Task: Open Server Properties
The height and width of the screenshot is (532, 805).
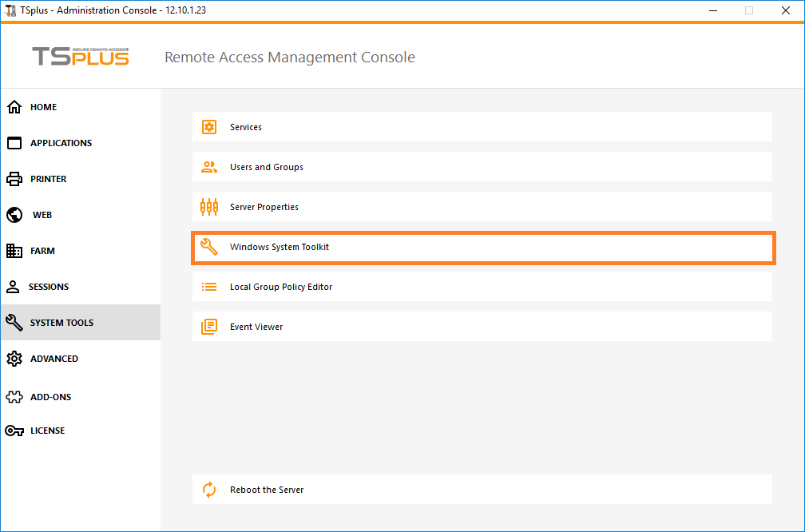Action: [x=264, y=207]
